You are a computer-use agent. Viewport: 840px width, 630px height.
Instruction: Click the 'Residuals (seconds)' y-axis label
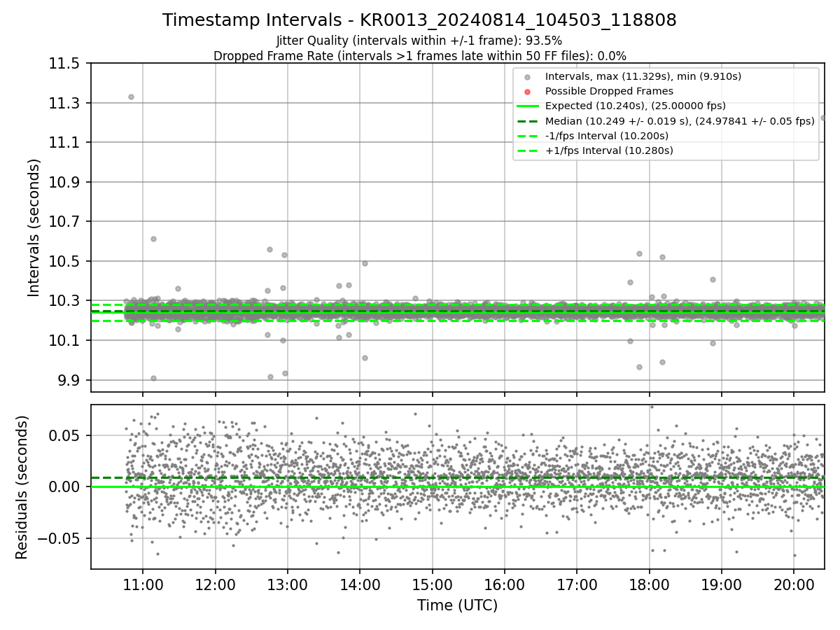coord(22,487)
